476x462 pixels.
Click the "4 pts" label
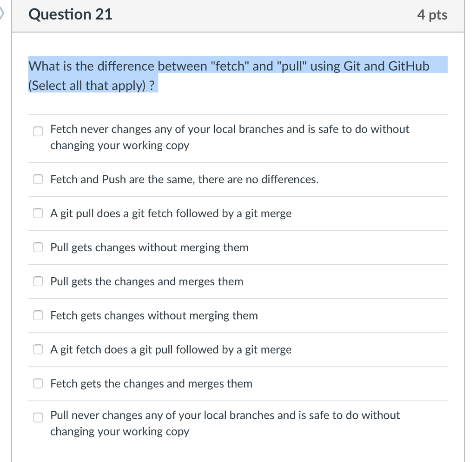point(432,14)
